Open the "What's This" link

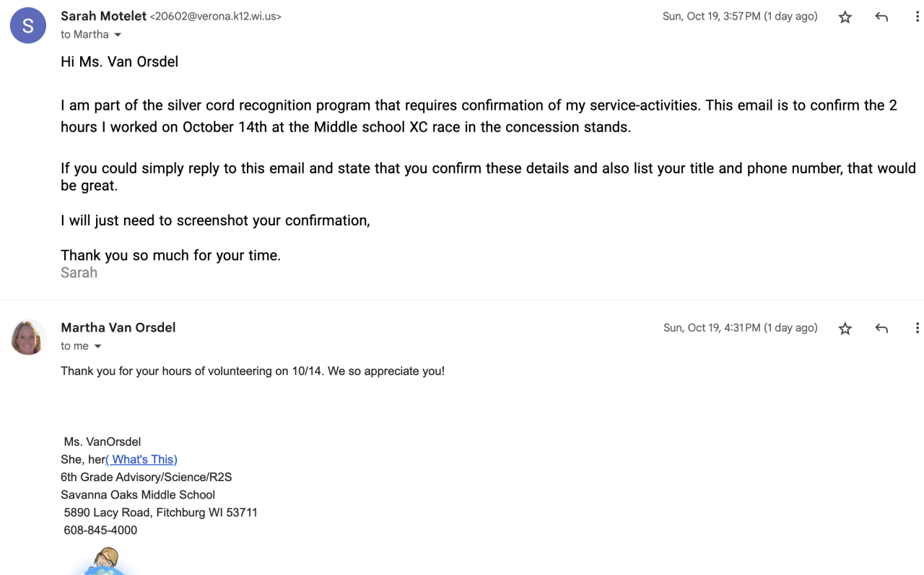tap(141, 459)
